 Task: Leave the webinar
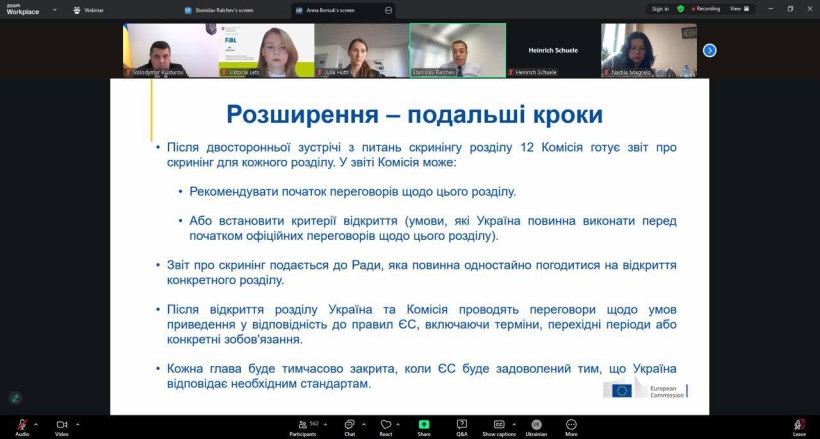tap(799, 426)
